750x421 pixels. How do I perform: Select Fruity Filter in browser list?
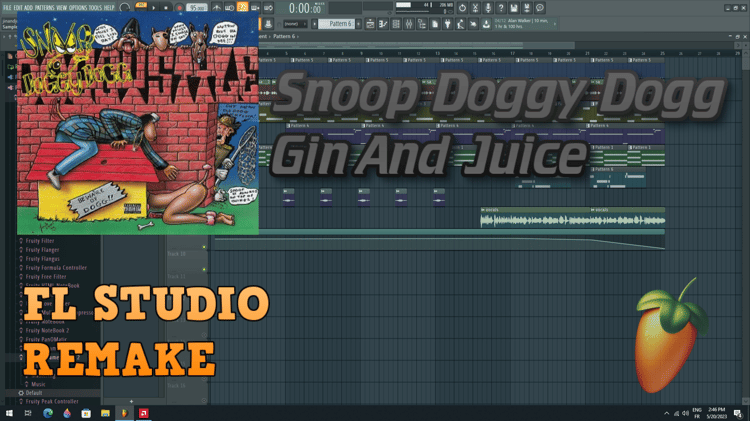[x=40, y=241]
